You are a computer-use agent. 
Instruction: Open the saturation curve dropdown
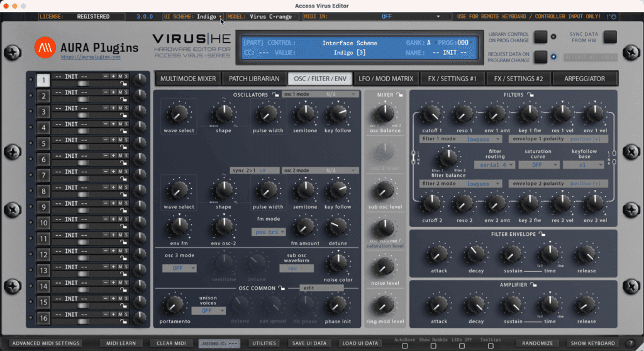point(539,165)
